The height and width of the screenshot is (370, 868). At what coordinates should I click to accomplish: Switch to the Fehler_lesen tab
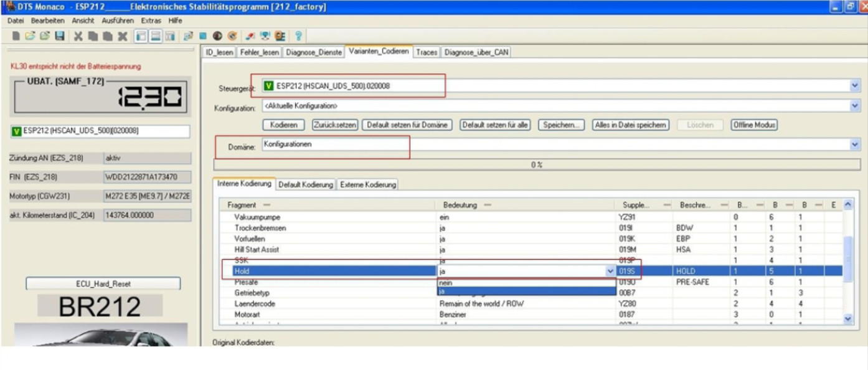(259, 52)
